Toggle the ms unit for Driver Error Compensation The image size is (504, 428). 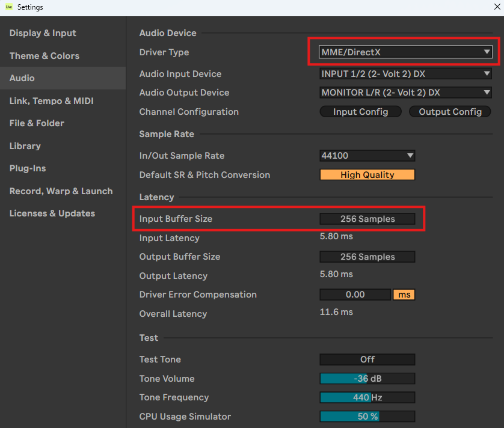pos(404,295)
